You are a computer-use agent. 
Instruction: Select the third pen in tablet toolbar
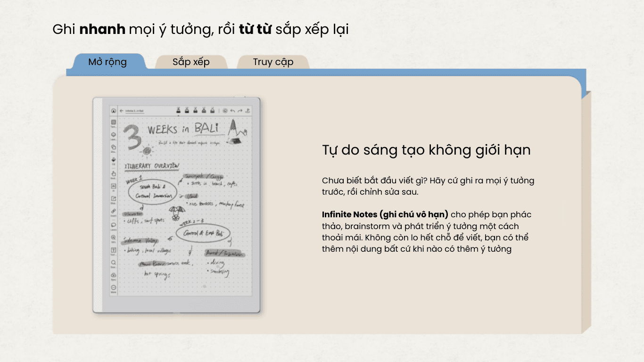196,111
